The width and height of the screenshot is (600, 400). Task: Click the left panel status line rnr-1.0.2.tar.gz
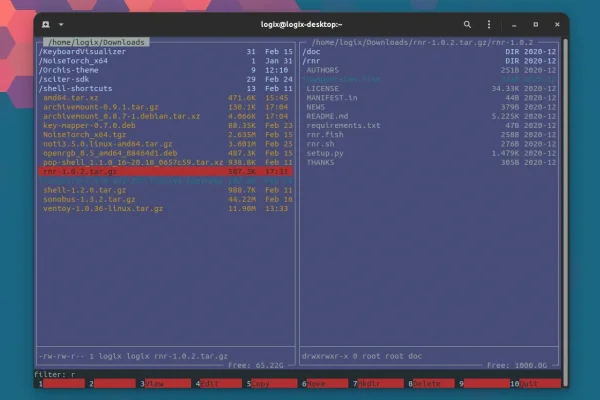tap(133, 356)
